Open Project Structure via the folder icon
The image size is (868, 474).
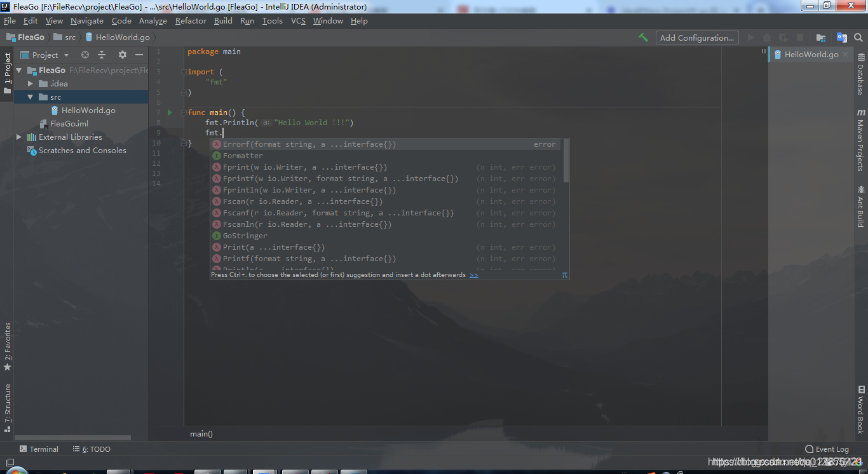(821, 37)
